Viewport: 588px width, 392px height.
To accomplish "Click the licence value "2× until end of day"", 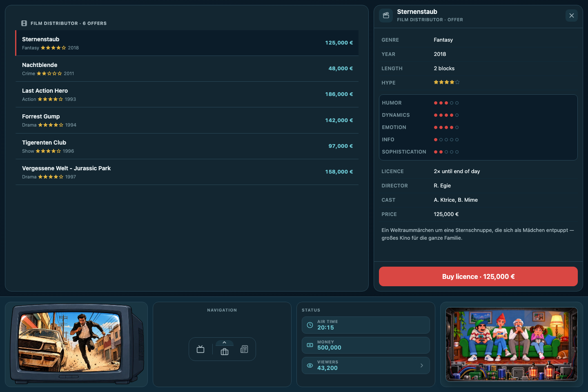I will (457, 171).
